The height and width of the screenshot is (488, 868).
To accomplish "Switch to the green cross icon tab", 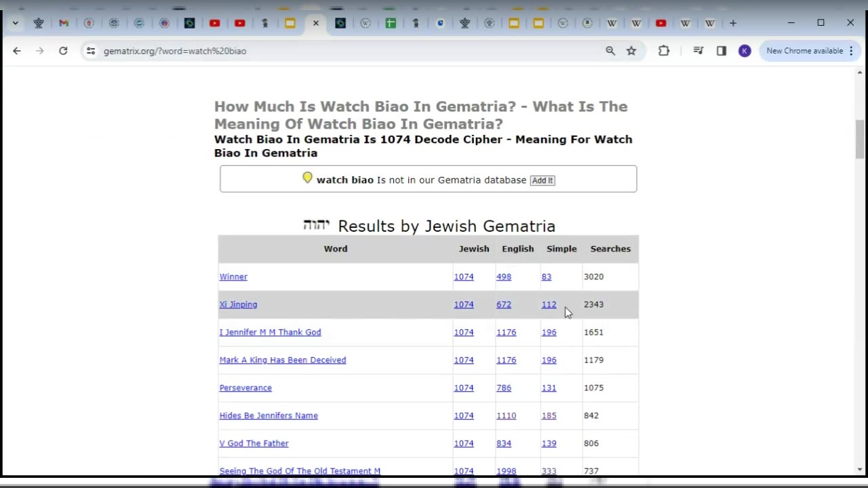I will pyautogui.click(x=391, y=23).
